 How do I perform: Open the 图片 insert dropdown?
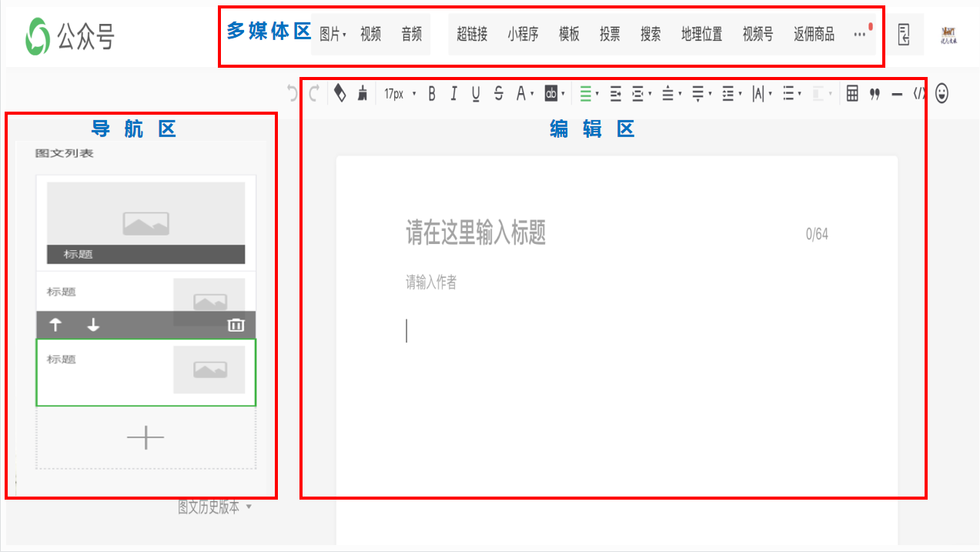[x=333, y=33]
